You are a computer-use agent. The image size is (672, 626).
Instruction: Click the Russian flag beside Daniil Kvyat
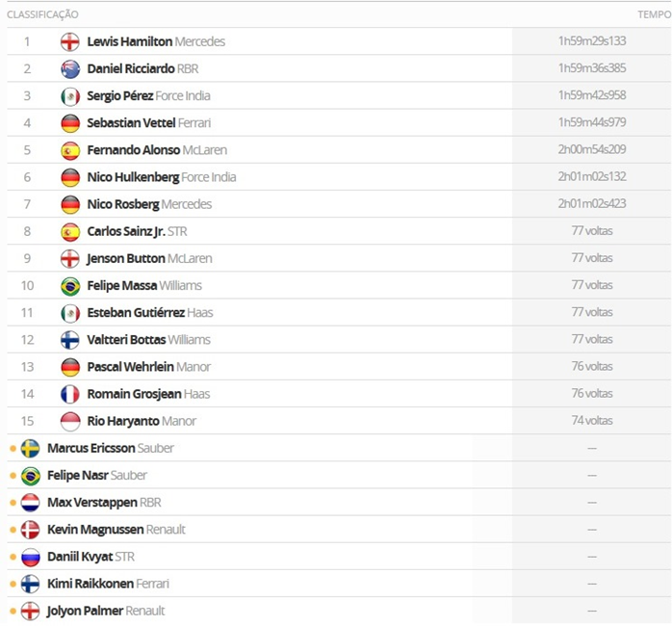pos(30,557)
